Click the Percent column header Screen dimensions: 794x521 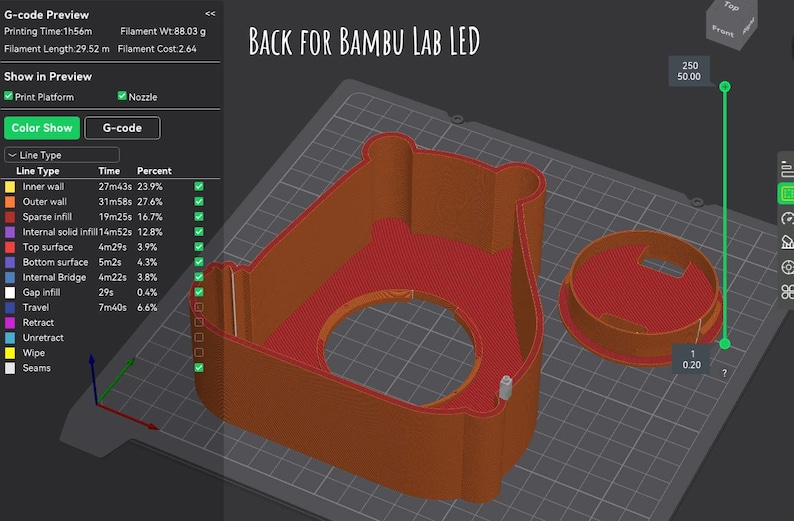(x=154, y=171)
